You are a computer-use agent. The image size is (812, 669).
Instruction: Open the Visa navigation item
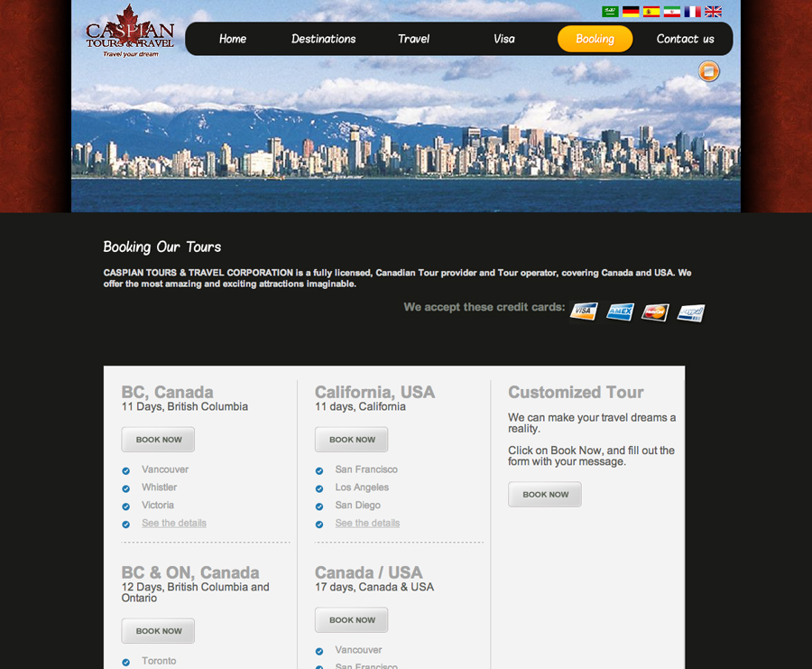(x=504, y=39)
